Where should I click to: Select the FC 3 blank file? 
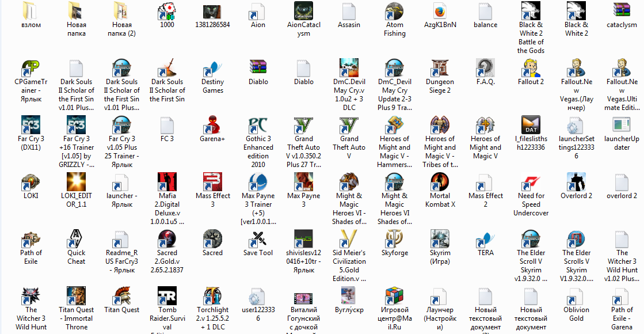click(x=167, y=125)
